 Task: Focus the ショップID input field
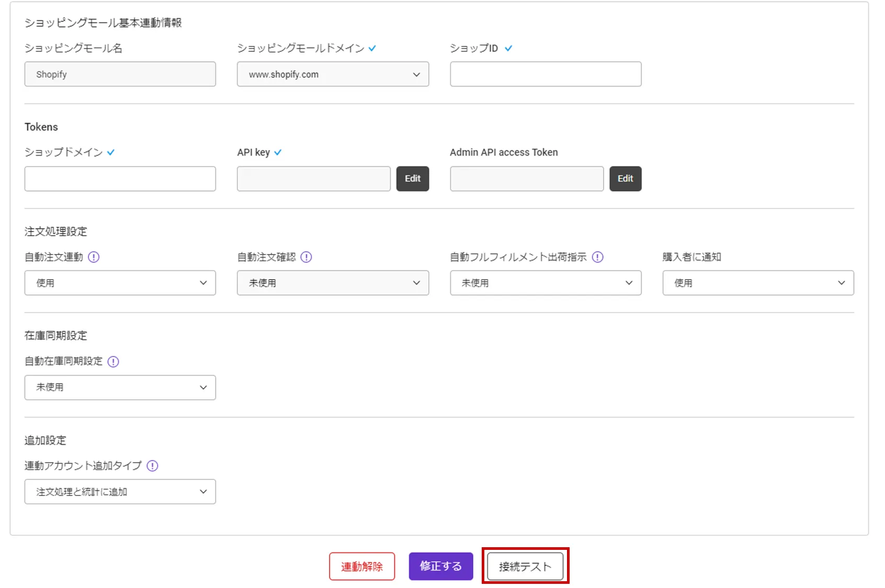click(x=546, y=74)
